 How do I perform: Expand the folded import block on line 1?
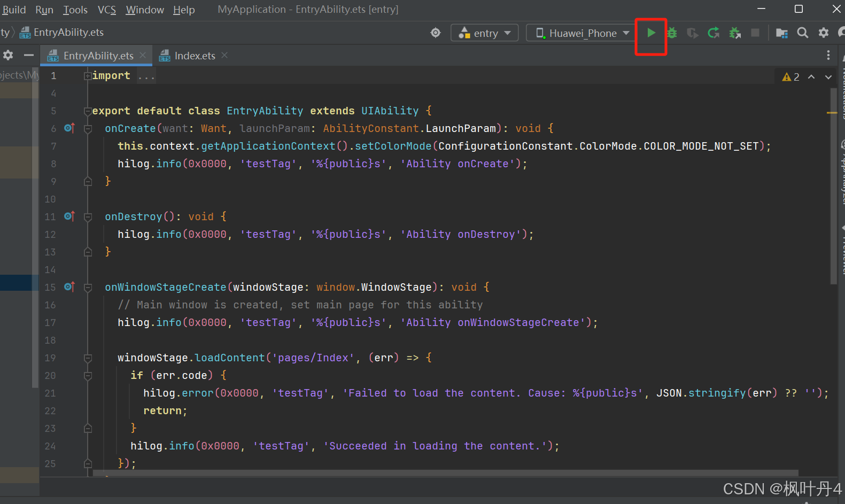point(88,76)
